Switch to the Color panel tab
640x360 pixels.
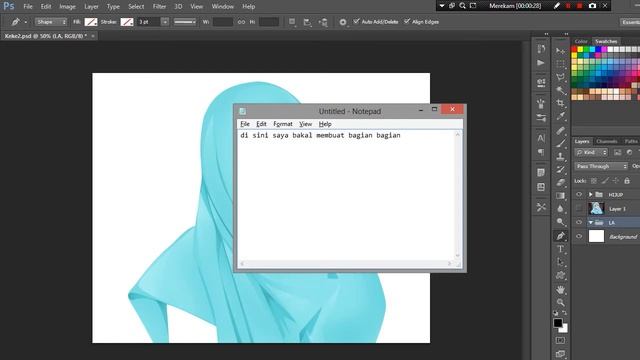[581, 41]
